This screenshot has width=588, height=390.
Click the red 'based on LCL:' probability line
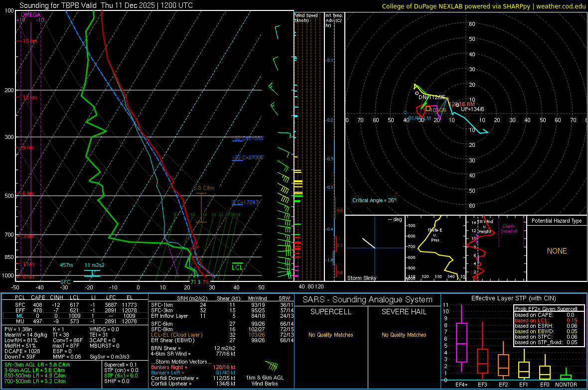[546, 320]
